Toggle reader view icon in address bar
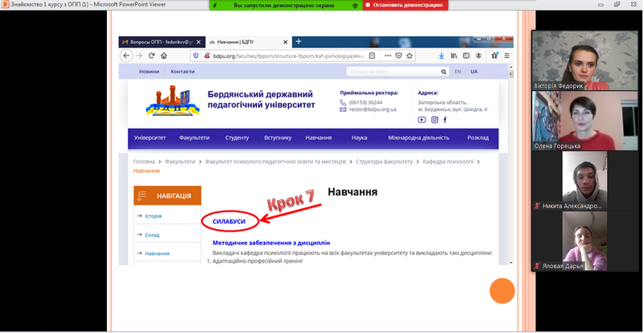Viewport: 644px width, 333px height. tap(372, 55)
